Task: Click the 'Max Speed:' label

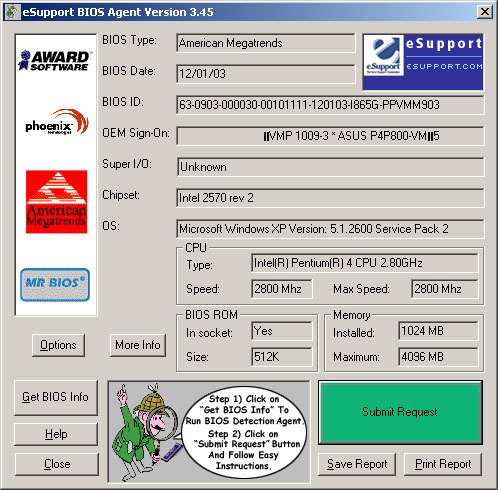Action: pos(361,289)
